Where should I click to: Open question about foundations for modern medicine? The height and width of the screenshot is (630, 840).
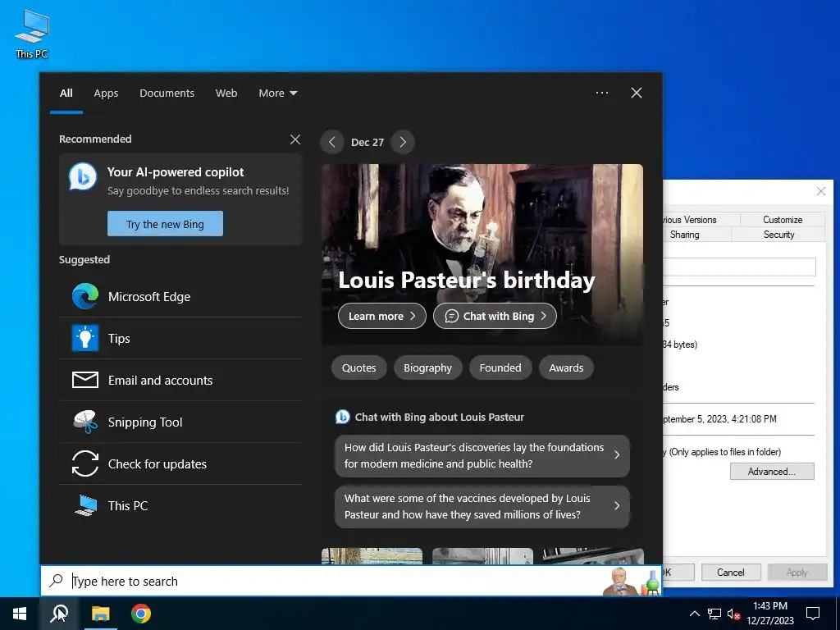[x=482, y=456]
